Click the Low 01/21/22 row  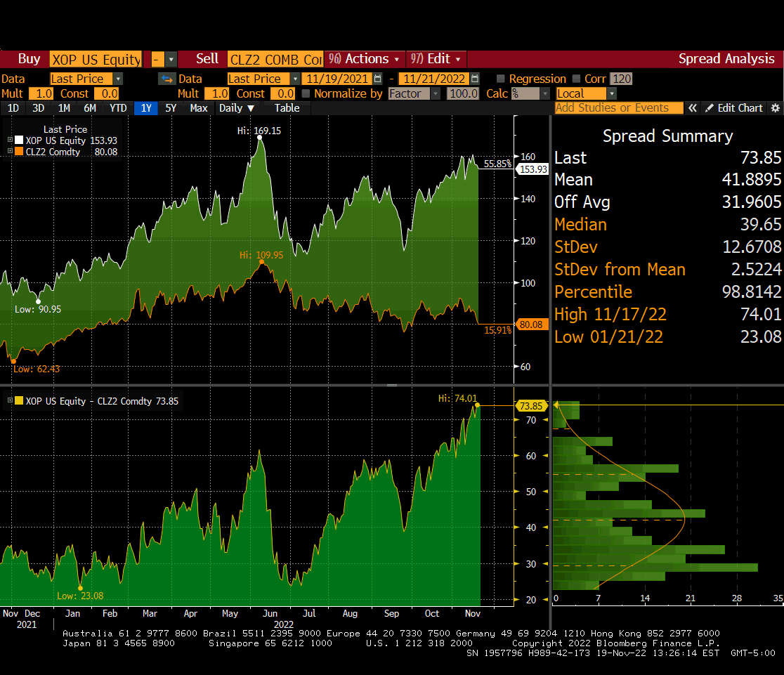(667, 337)
